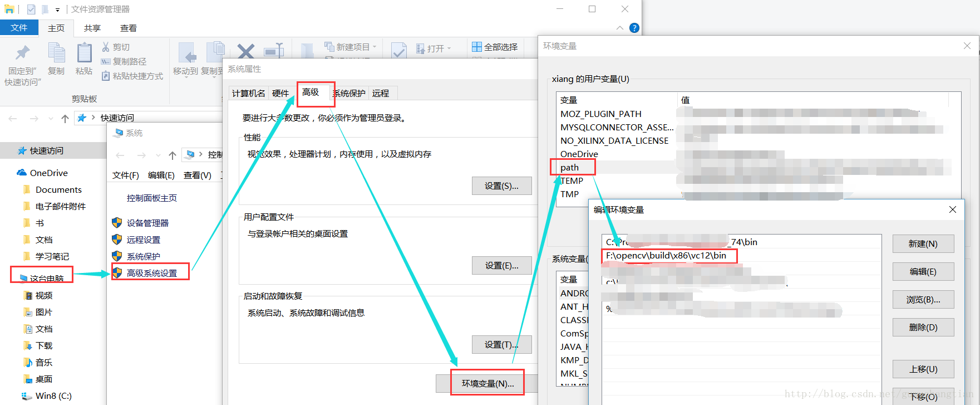Viewport: 980px width, 405px height.
Task: Switch to the Computer Name (计算机名) tab
Action: tap(249, 93)
